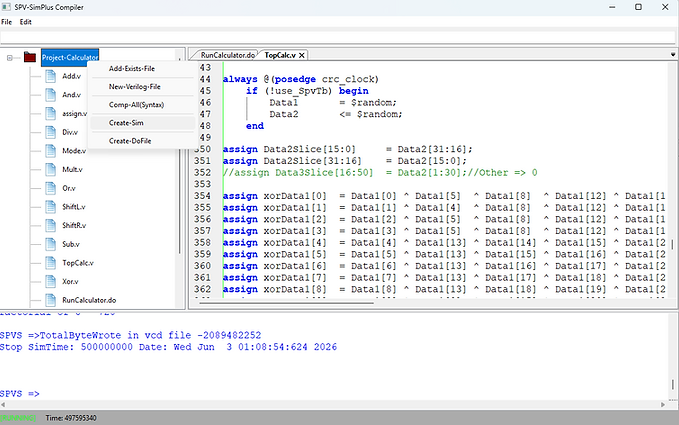Viewport: 679px width, 425px height.
Task: Click the red project folder icon
Action: 30,57
